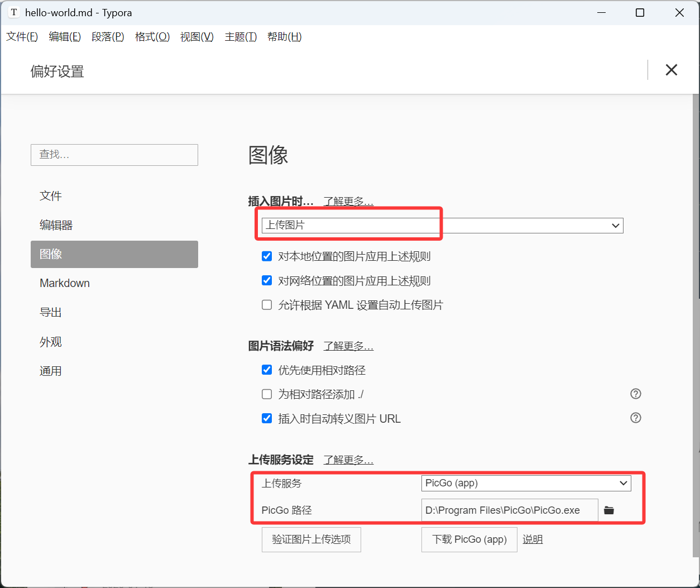Select 文件 settings category
The width and height of the screenshot is (700, 588).
click(114, 196)
